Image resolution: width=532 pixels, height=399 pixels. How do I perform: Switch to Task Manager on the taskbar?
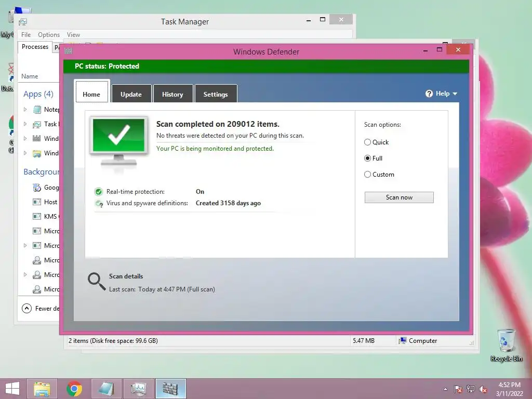click(138, 389)
